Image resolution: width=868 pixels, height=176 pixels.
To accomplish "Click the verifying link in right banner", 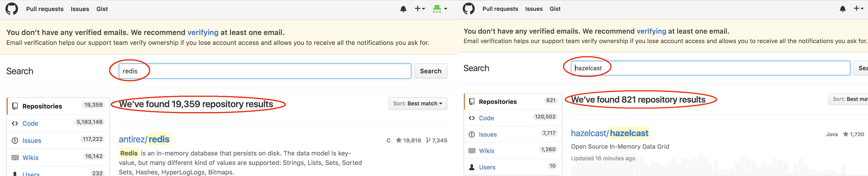I will [651, 31].
